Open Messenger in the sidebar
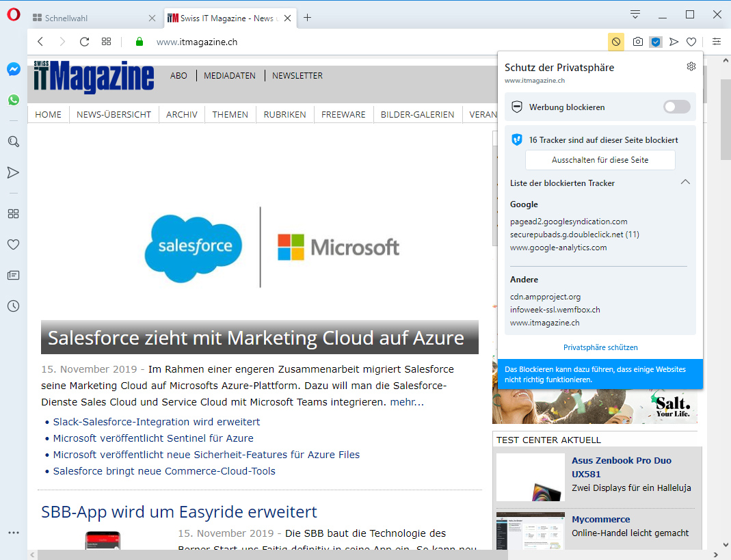 click(x=14, y=69)
